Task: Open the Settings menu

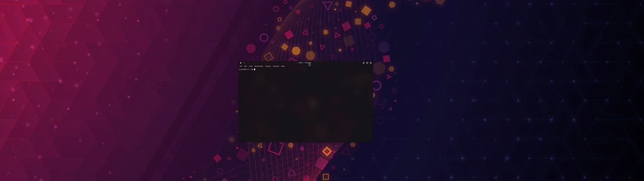Action: [x=276, y=66]
